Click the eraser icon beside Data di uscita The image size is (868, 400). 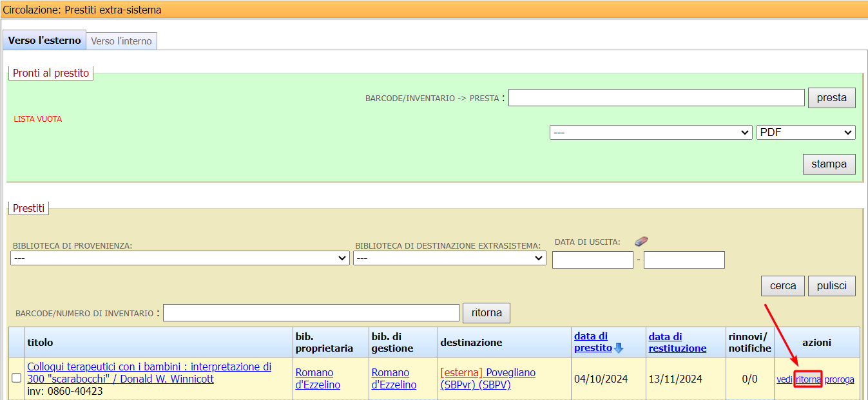click(x=641, y=242)
